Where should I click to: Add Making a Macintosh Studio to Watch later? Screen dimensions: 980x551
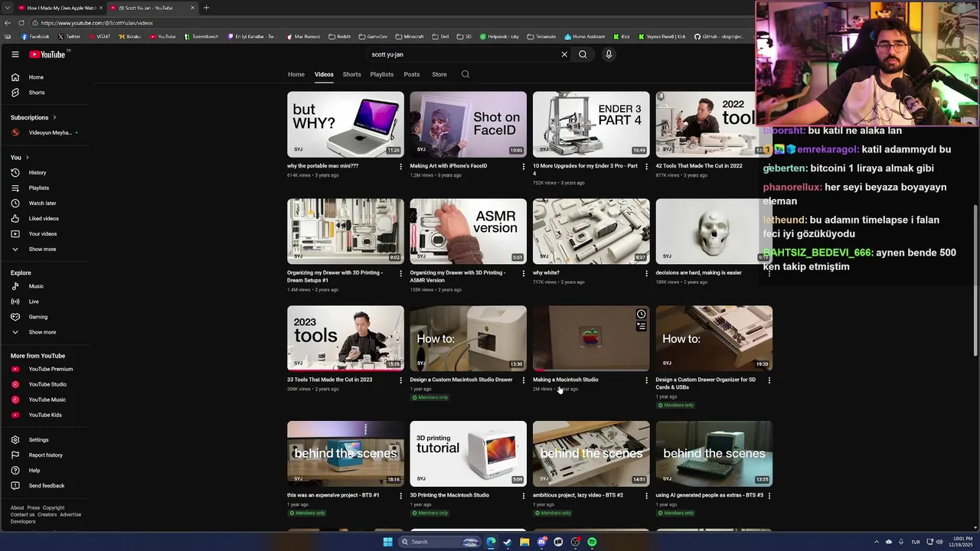(x=642, y=314)
